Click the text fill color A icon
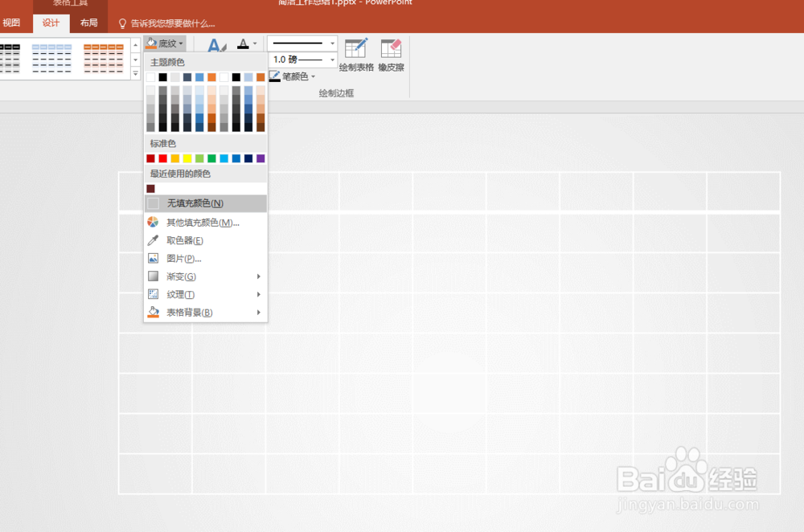Viewport: 804px width, 532px height. (243, 44)
